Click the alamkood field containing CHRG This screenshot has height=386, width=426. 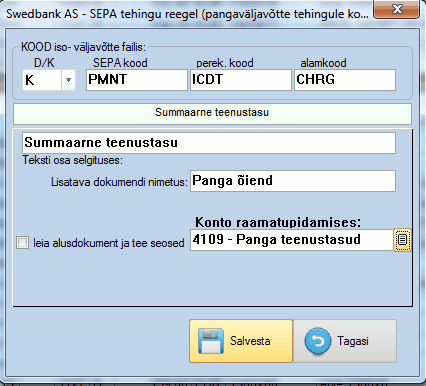[x=345, y=80]
